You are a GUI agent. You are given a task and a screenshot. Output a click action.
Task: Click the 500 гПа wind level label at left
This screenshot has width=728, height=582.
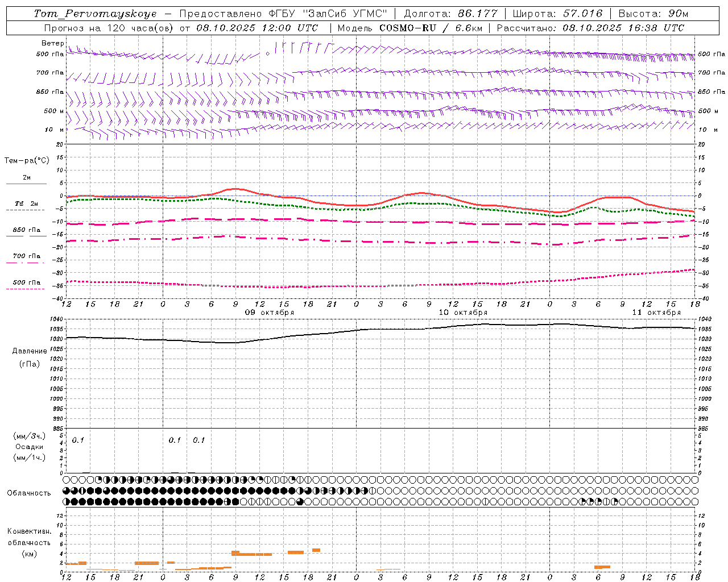[x=50, y=55]
